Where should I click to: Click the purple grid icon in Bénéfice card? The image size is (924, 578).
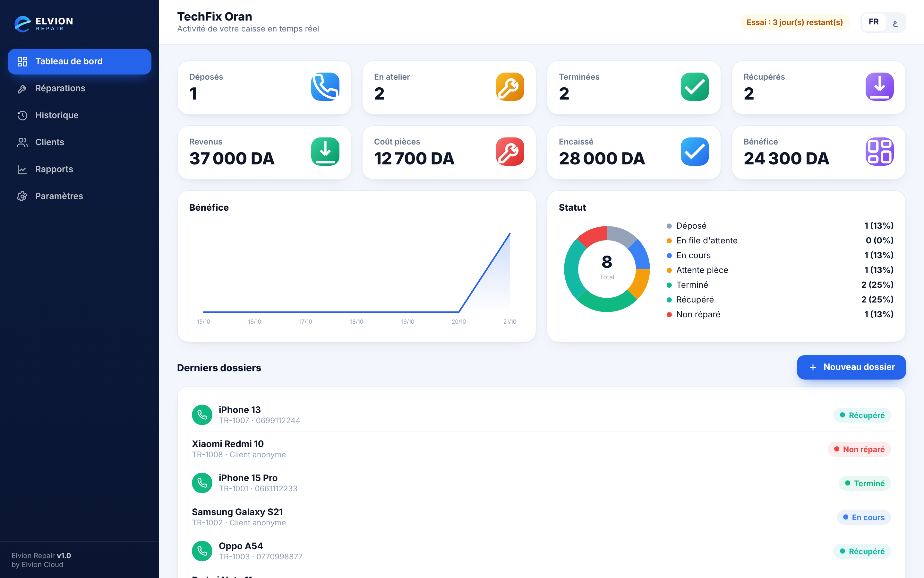coord(879,152)
